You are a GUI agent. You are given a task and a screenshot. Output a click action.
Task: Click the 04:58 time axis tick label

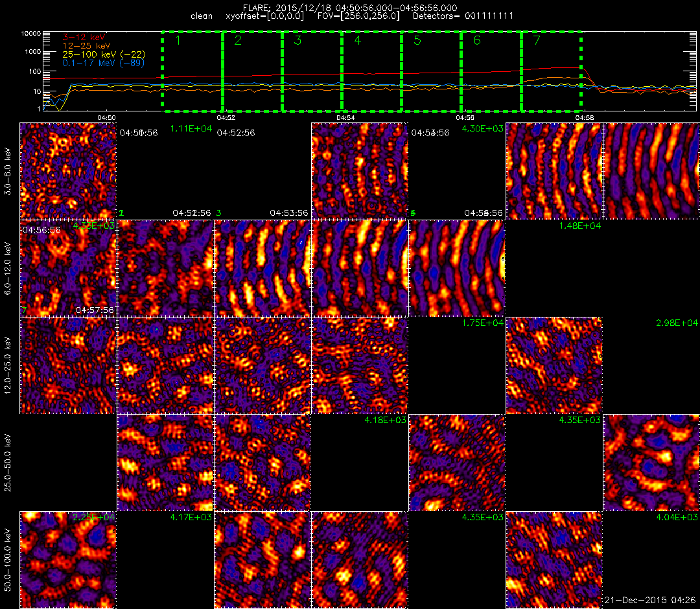click(x=585, y=118)
